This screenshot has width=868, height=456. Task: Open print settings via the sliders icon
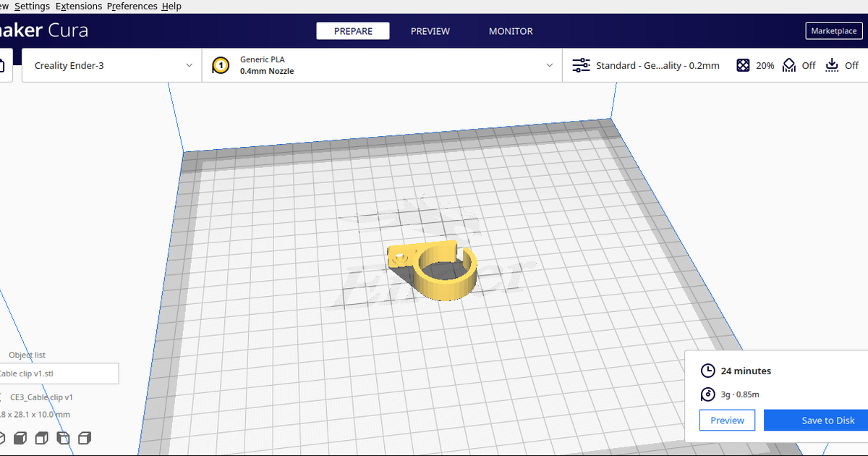[581, 65]
